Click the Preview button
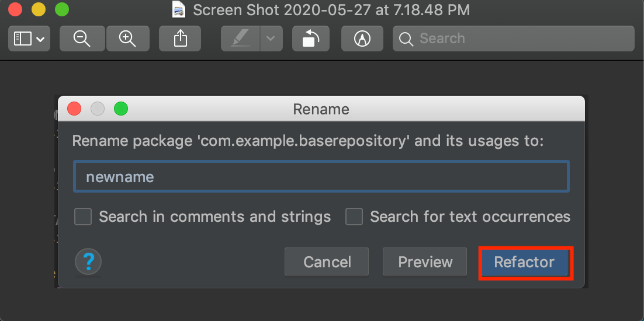Viewport: 644px width, 321px height. pos(425,261)
